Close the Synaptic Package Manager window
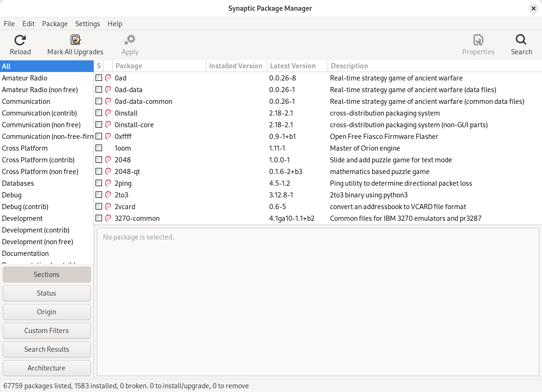542x392 pixels. tap(534, 8)
